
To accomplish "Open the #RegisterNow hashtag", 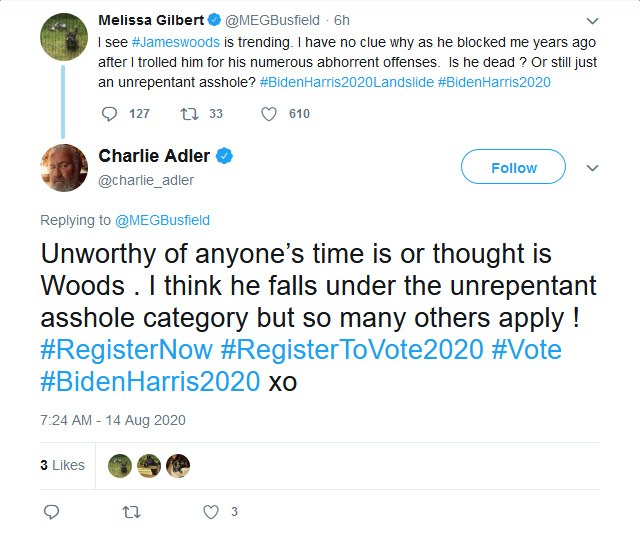I will coord(127,350).
